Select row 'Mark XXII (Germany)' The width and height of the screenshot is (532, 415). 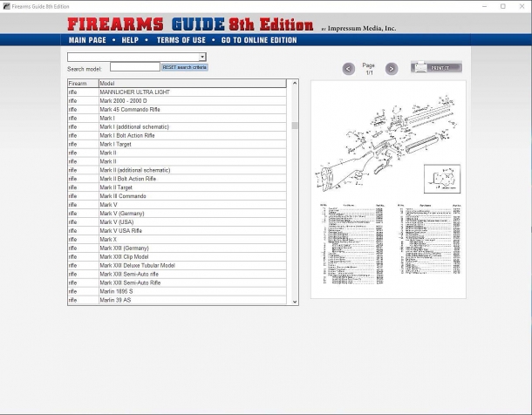[177, 248]
